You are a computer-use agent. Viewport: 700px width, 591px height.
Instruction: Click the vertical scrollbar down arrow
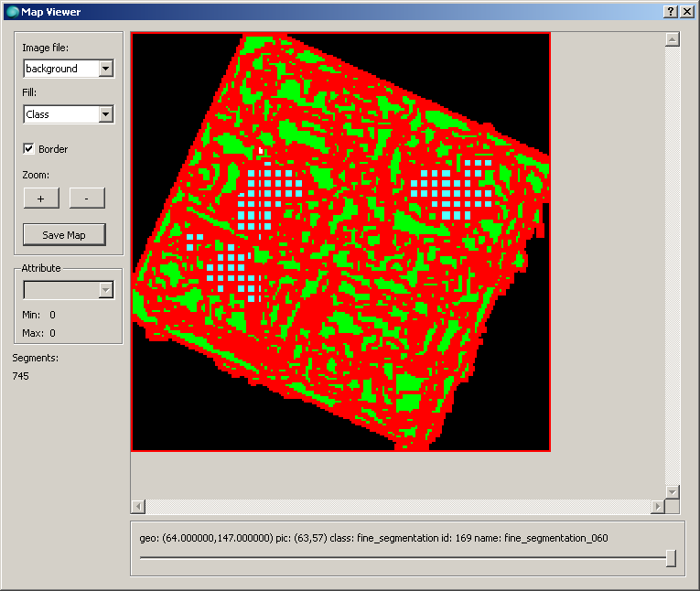(x=673, y=491)
